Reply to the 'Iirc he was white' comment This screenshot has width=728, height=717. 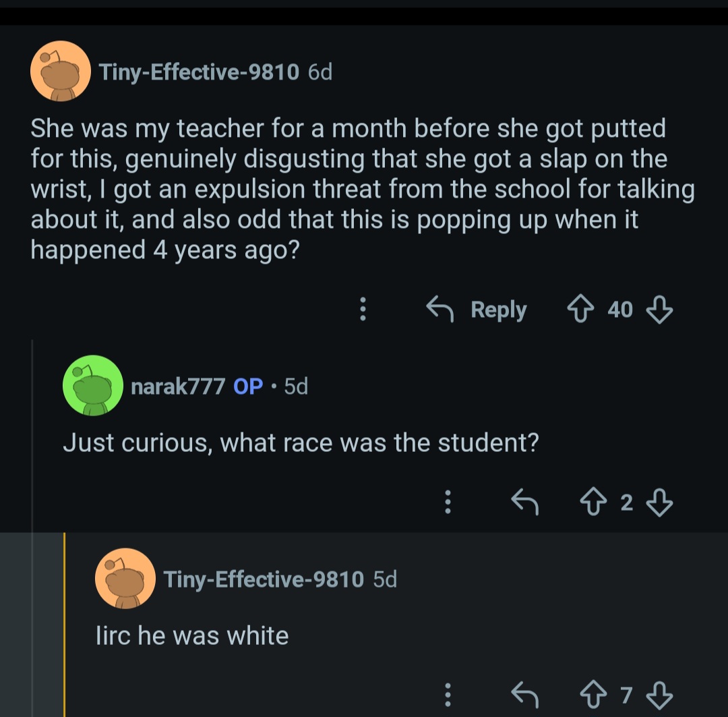[x=525, y=694]
